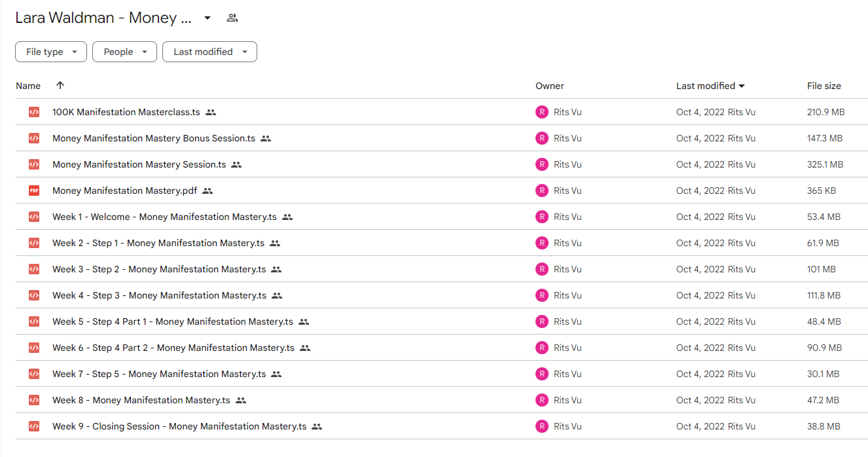Select Week 6 - Step 4 Part 2 file name

click(173, 348)
